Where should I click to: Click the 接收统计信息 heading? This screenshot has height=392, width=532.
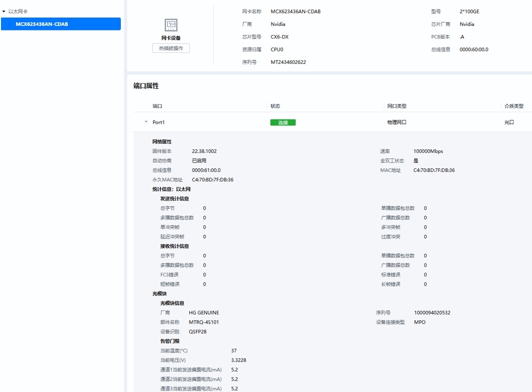pyautogui.click(x=174, y=246)
